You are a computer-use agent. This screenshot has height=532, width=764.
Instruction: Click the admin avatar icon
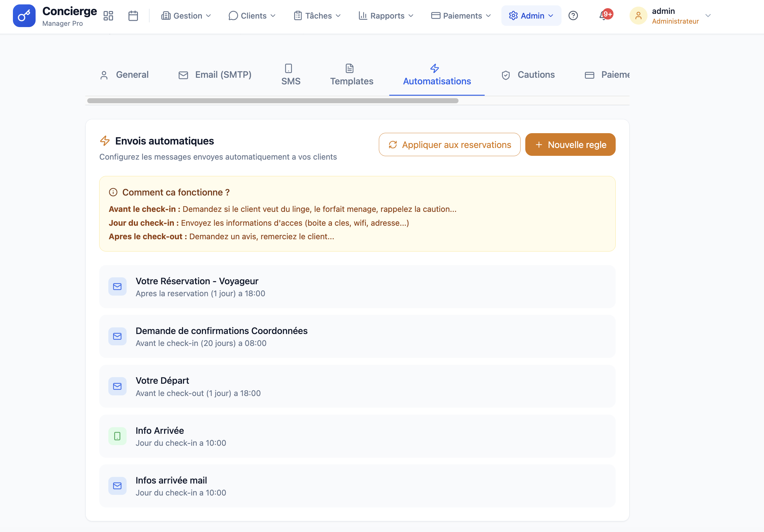[x=638, y=15]
